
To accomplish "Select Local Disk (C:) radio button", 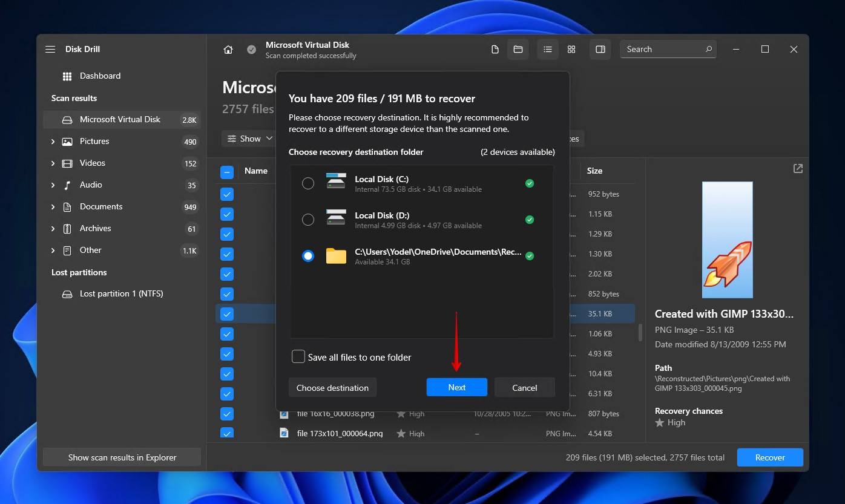I will click(308, 183).
